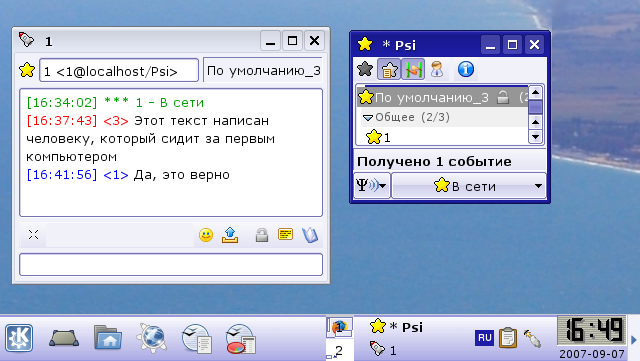Click the show desktop icon in the panel

[x=64, y=338]
